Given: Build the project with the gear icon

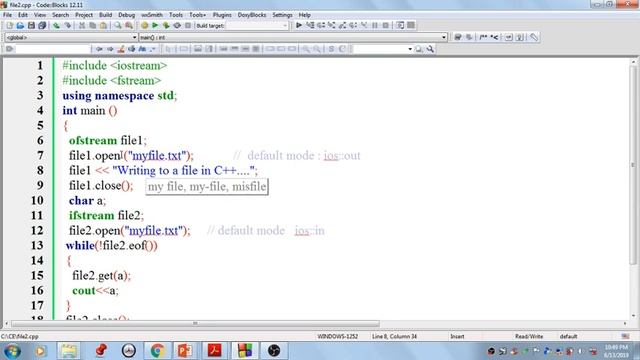Looking at the screenshot, I should tap(144, 25).
